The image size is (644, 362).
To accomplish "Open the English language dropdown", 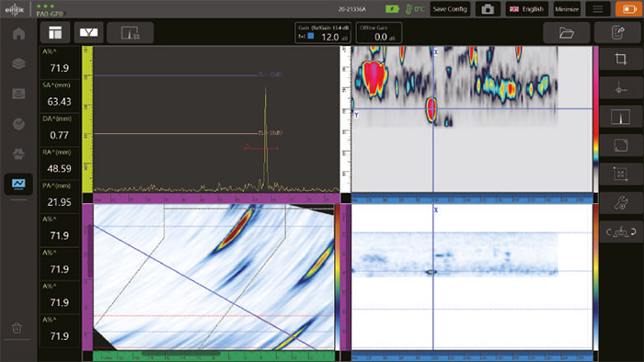I will point(526,9).
